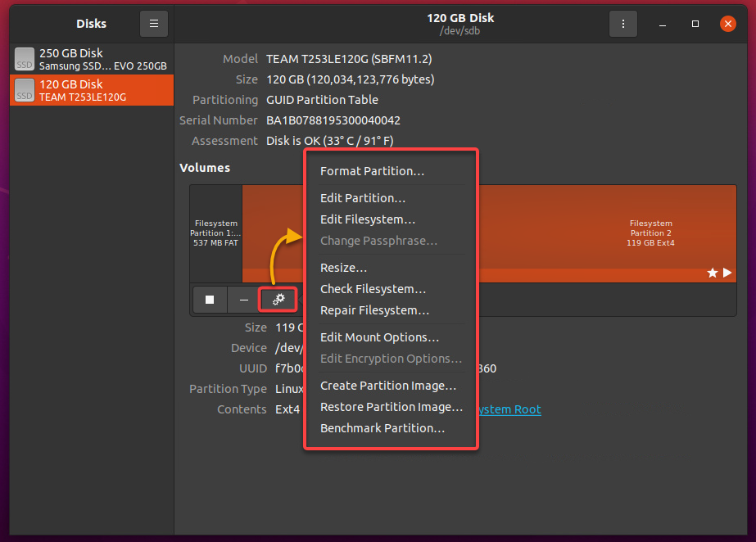
Task: Choose Restore Partition Image
Action: 392,407
